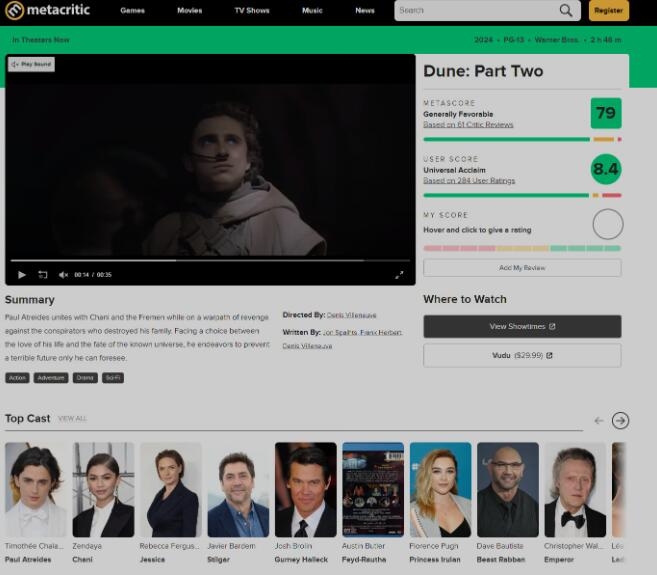Select the Sci-Fi genre tag

(113, 378)
